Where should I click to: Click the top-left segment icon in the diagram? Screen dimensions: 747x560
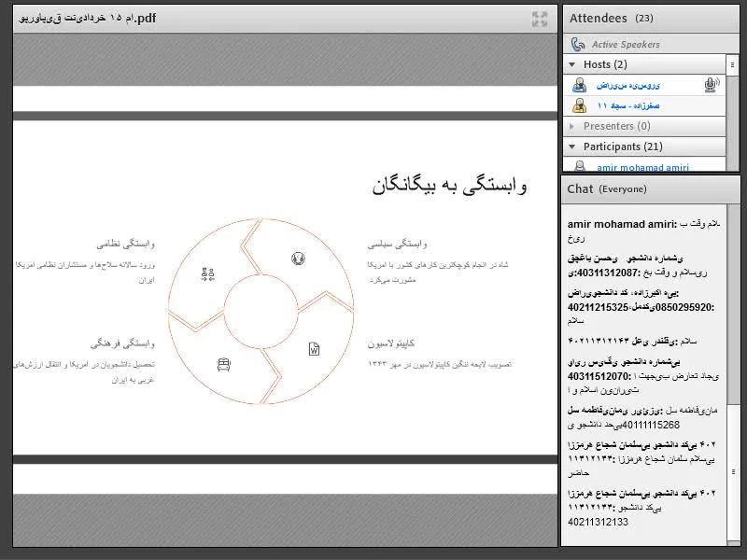coord(208,273)
